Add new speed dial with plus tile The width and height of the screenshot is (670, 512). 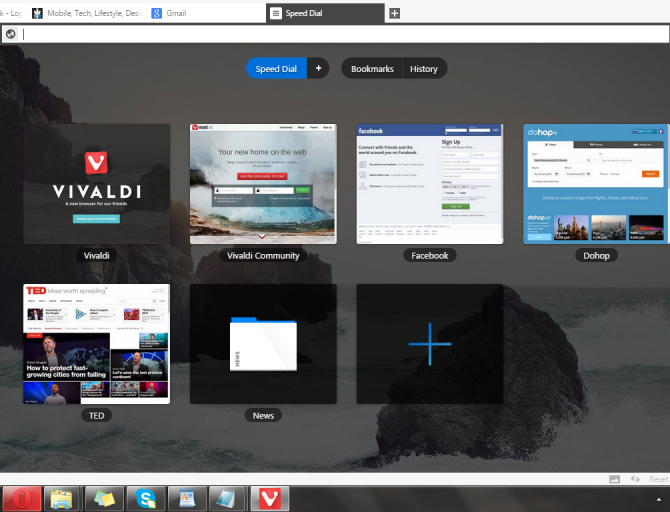pyautogui.click(x=430, y=344)
